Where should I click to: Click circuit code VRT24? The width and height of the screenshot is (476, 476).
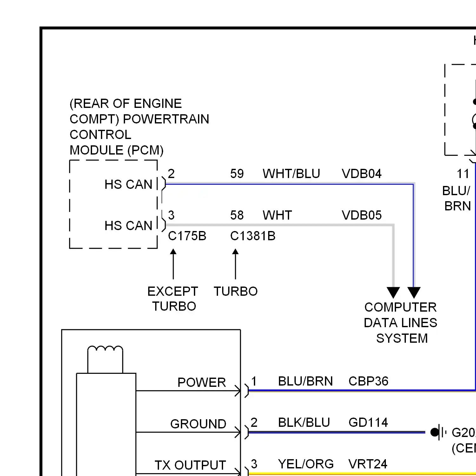368,464
